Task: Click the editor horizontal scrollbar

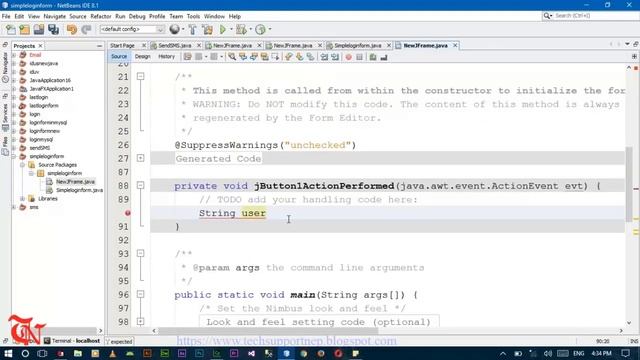Action: pos(267,331)
